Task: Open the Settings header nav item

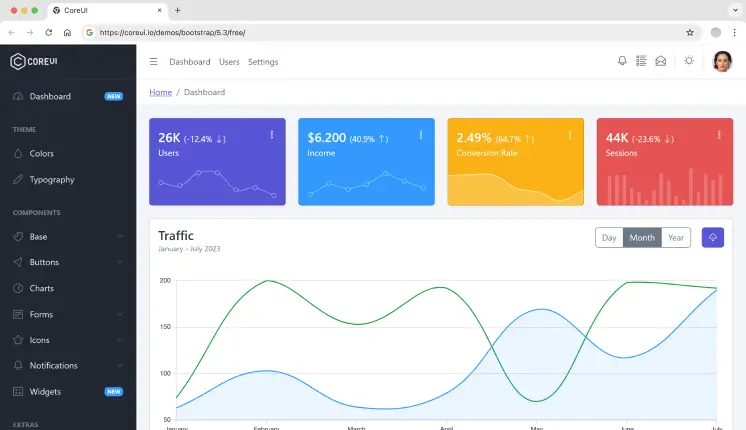Action: [263, 62]
